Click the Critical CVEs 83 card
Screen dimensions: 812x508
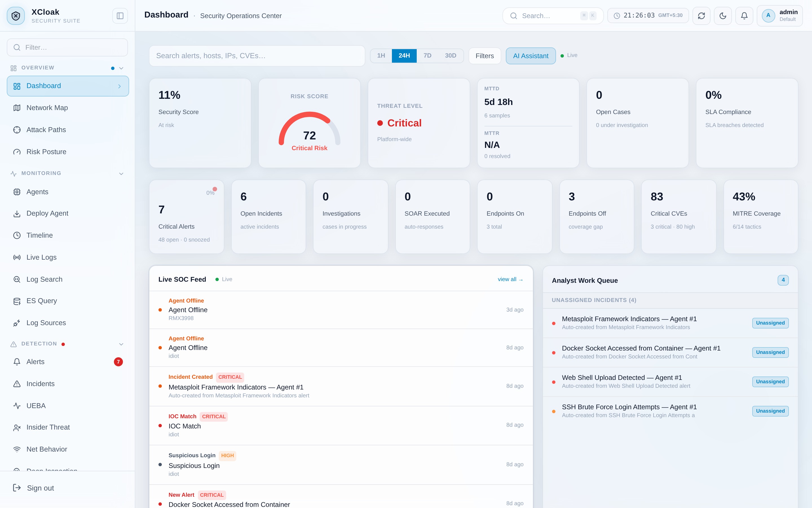pyautogui.click(x=679, y=217)
